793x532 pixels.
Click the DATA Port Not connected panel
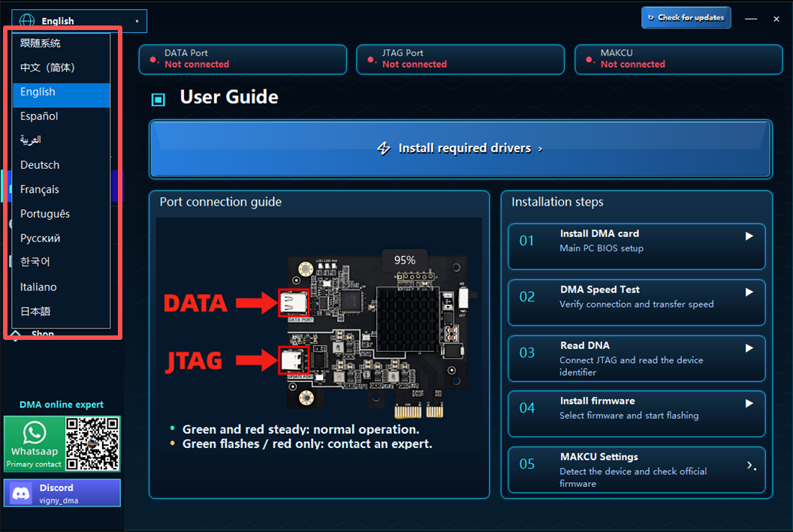[243, 59]
